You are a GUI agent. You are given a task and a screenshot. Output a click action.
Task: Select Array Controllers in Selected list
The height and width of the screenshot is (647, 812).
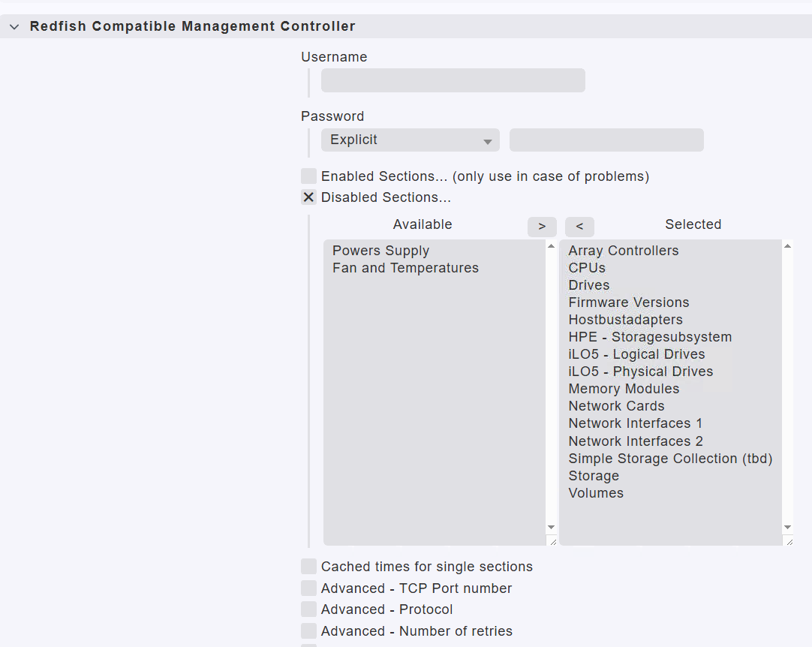623,251
